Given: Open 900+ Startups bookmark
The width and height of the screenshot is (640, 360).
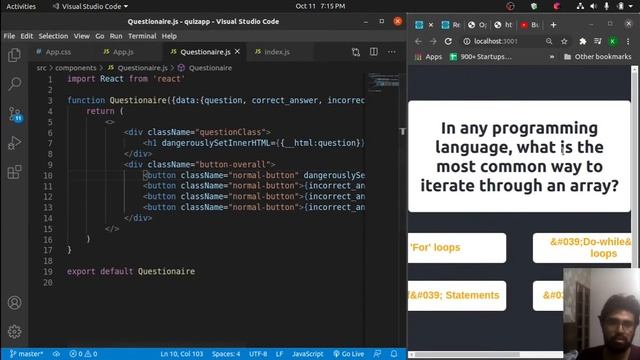Looking at the screenshot, I should (x=481, y=57).
